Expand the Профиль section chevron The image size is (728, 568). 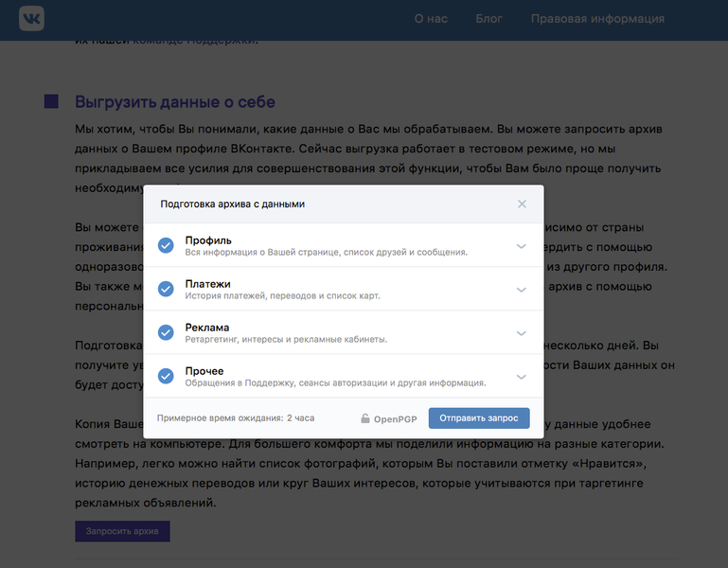(x=522, y=246)
